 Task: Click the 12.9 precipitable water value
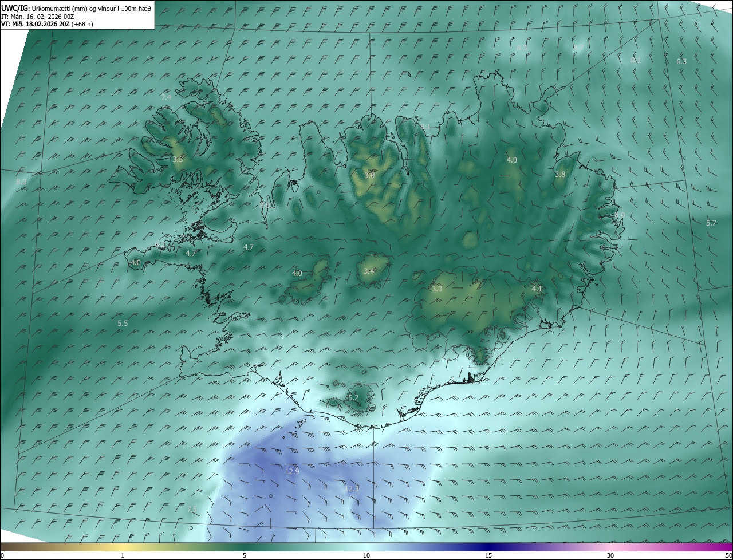[292, 472]
